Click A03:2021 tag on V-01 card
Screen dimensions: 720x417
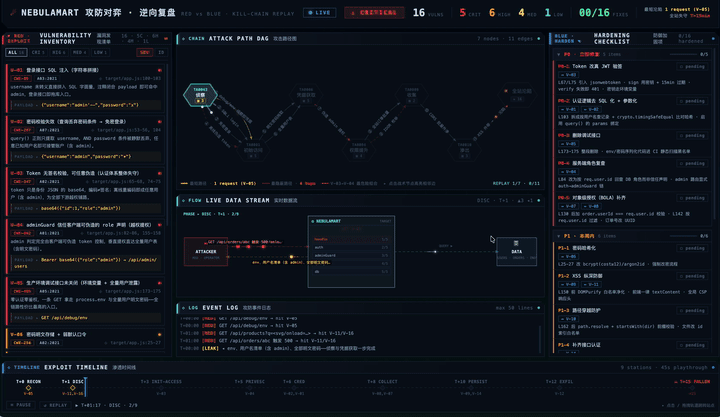47,79
